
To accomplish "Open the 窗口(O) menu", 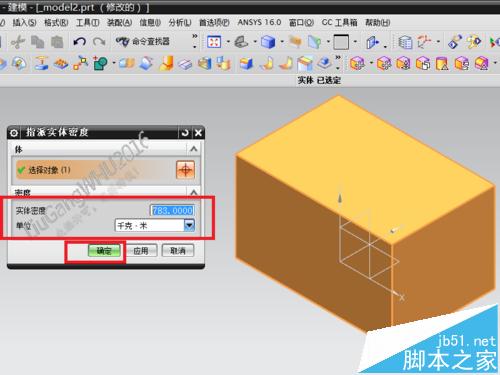I will click(x=301, y=23).
